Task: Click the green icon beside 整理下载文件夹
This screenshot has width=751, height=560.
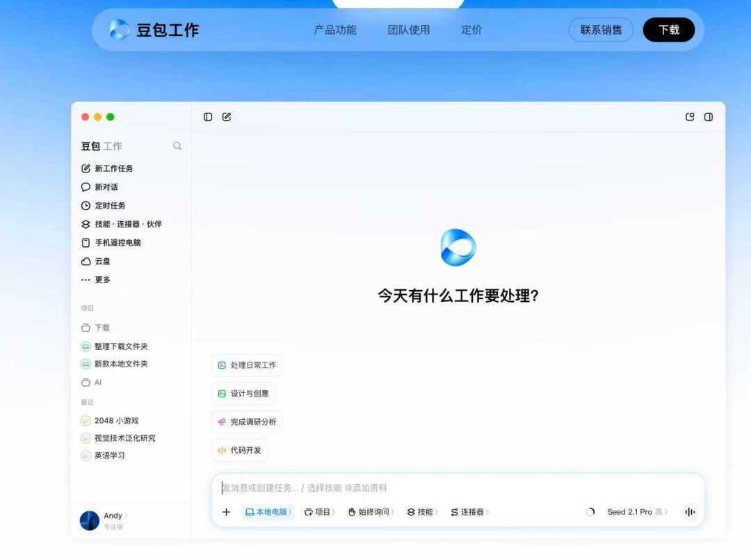Action: tap(86, 346)
